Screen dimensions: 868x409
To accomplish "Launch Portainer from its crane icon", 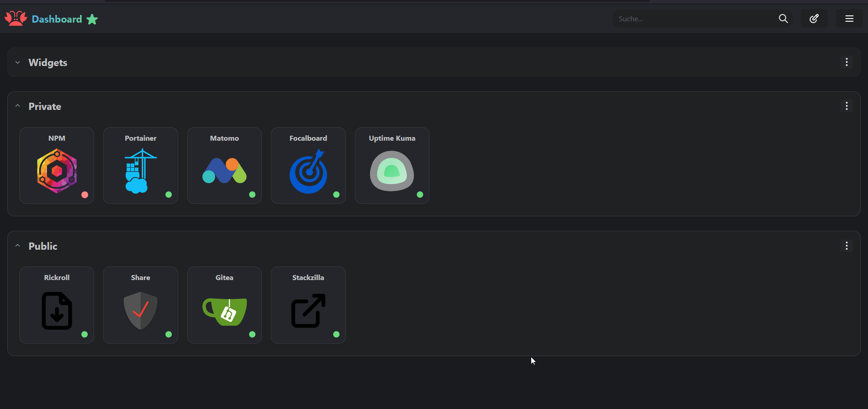I will coord(140,172).
